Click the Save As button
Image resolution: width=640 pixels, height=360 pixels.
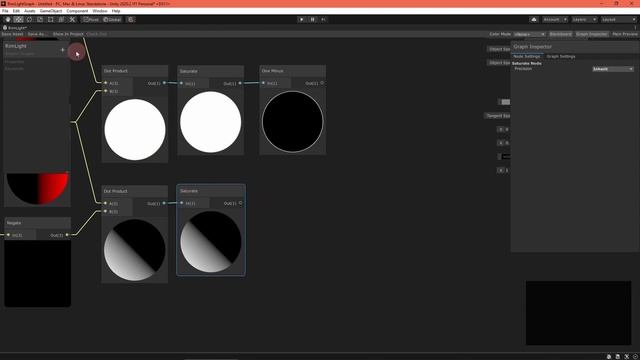pos(37,34)
